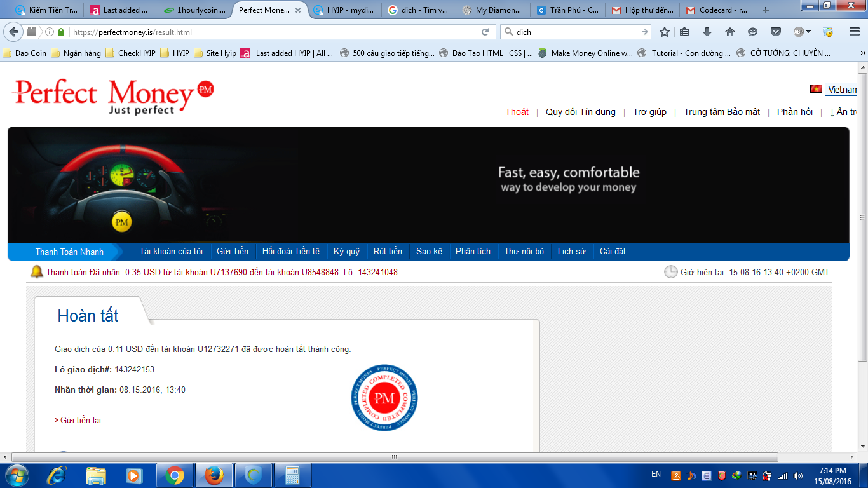Viewport: 868px width, 488px height.
Task: Reload the page with the refresh icon
Action: tap(485, 32)
